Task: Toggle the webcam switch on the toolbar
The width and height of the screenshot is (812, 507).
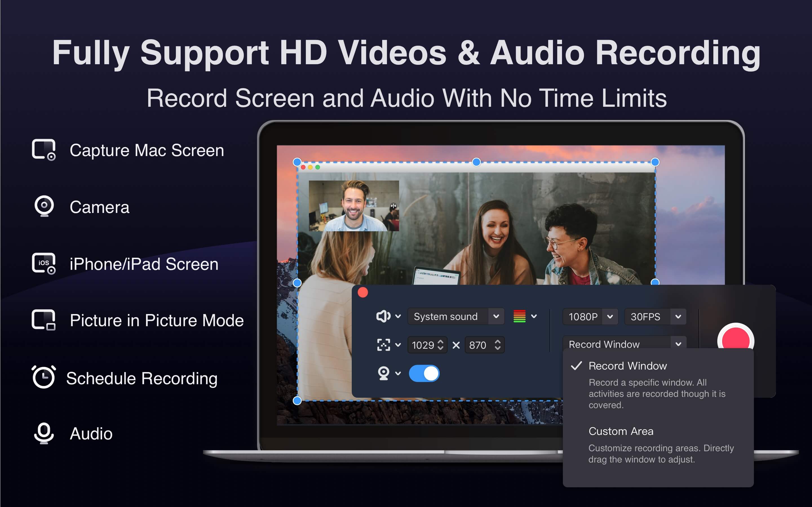Action: coord(424,373)
